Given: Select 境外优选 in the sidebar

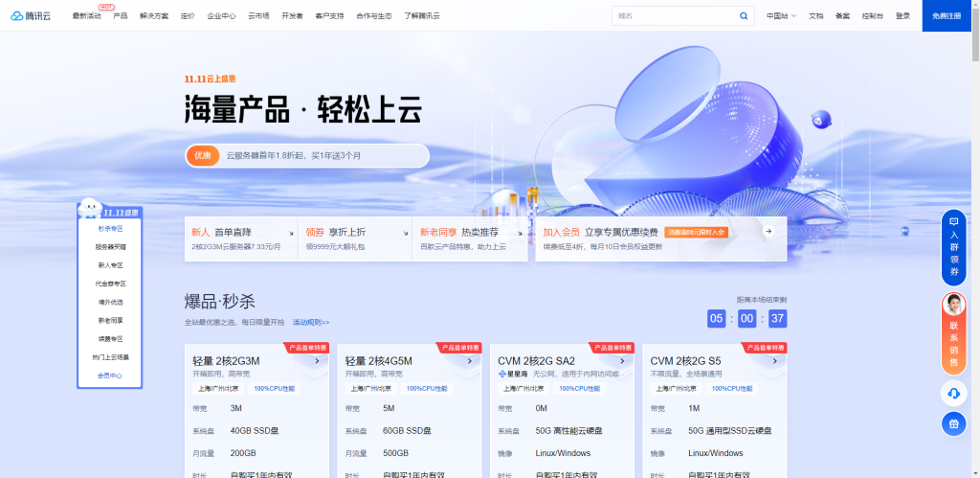Looking at the screenshot, I should pyautogui.click(x=110, y=302).
